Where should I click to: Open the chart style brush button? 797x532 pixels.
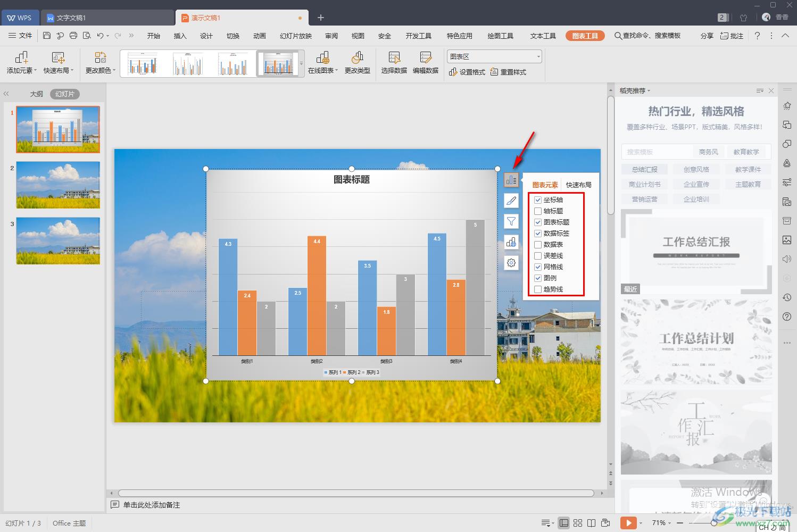pos(511,201)
